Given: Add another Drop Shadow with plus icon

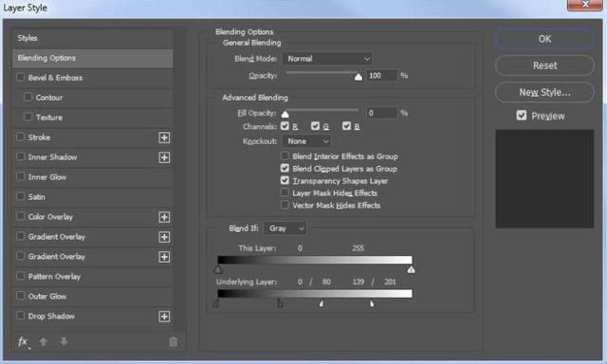Looking at the screenshot, I should click(164, 317).
